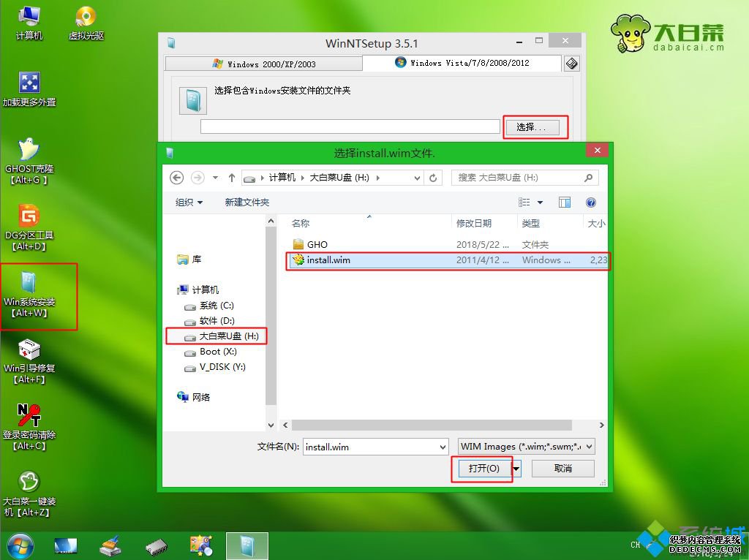This screenshot has width=749, height=560.
Task: Go up one folder level
Action: pyautogui.click(x=232, y=178)
